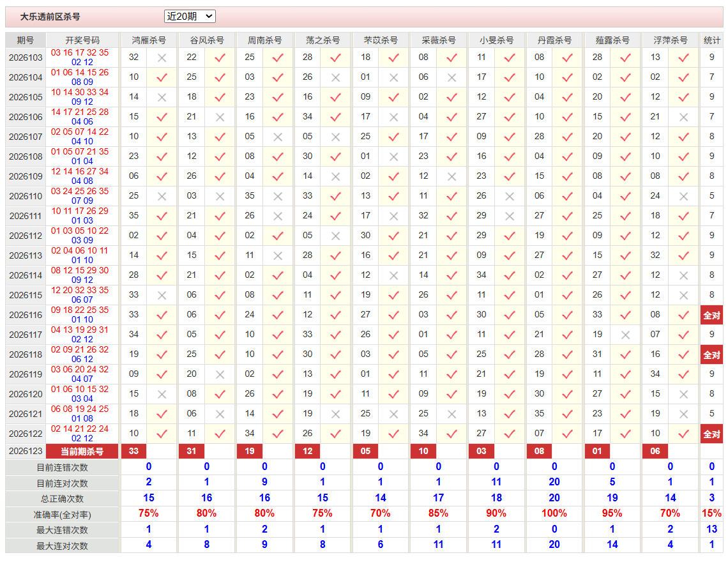Click the 开奖号码 column header

(x=82, y=40)
